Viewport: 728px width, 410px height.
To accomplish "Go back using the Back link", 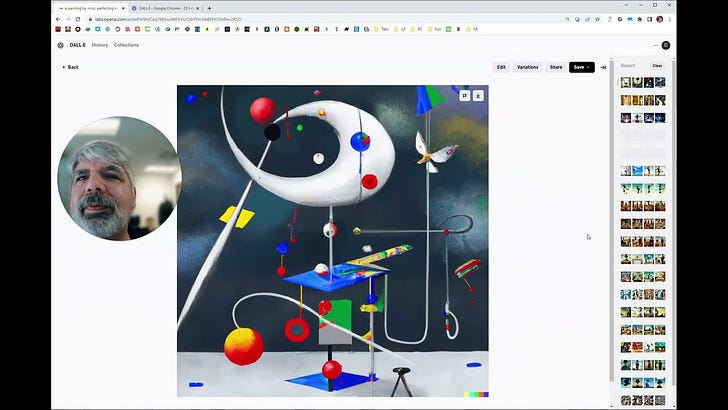I will [71, 67].
